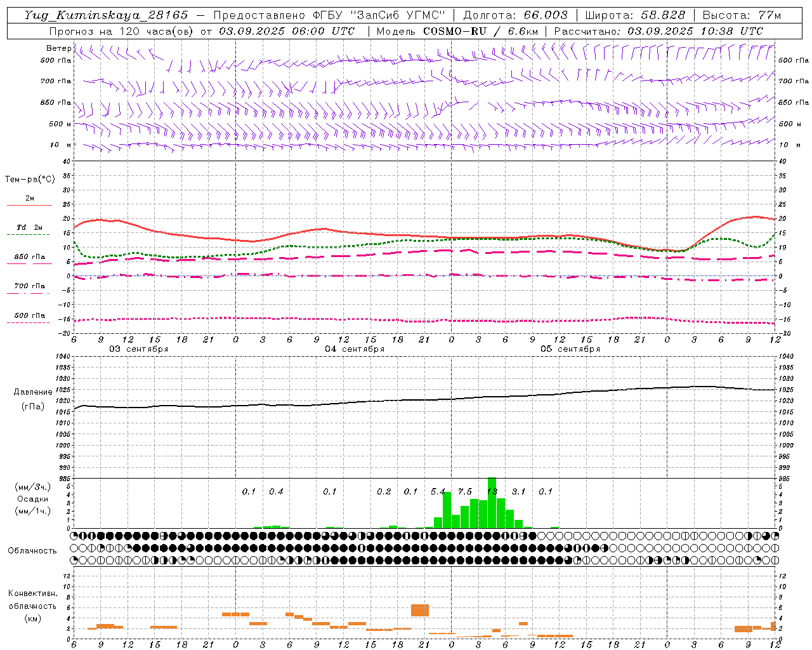812x650 pixels.
Task: Click the 05 сентября date label
Action: pyautogui.click(x=570, y=349)
